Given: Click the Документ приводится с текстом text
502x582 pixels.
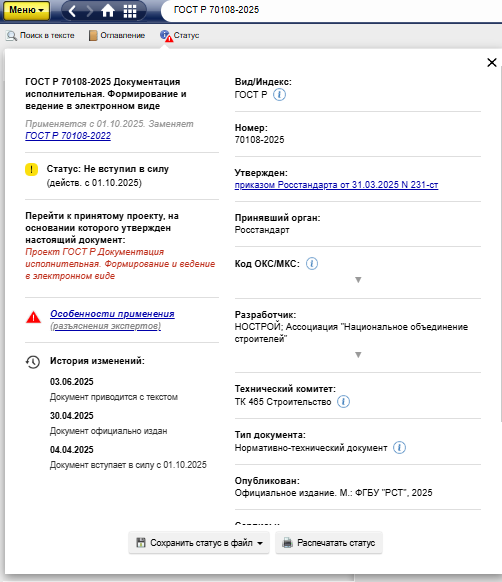Looking at the screenshot, I should tap(114, 397).
